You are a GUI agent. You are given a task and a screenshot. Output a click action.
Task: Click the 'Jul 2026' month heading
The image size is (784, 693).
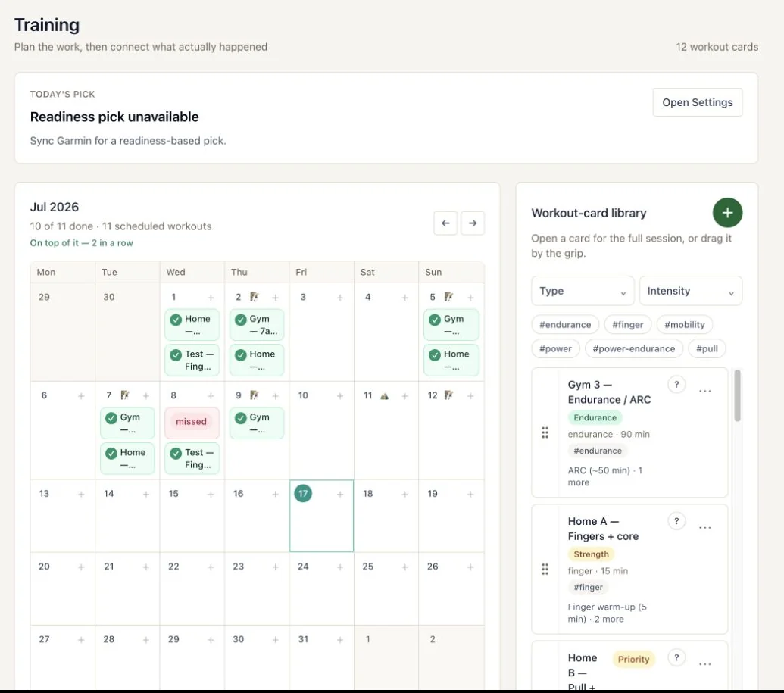[x=55, y=207]
